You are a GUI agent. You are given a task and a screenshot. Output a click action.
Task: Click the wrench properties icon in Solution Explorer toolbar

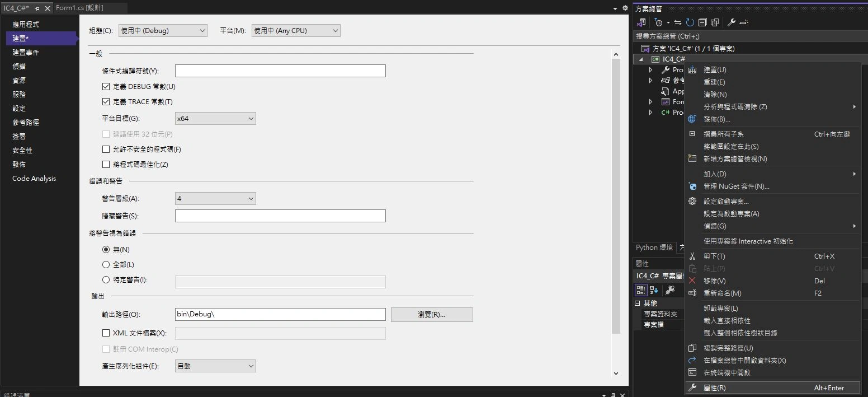point(731,22)
